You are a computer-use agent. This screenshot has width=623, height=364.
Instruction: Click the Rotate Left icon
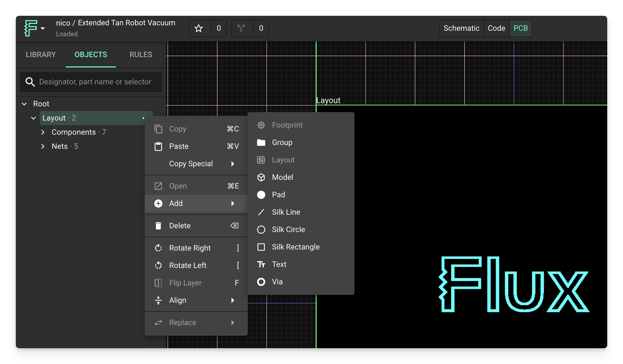tap(158, 266)
